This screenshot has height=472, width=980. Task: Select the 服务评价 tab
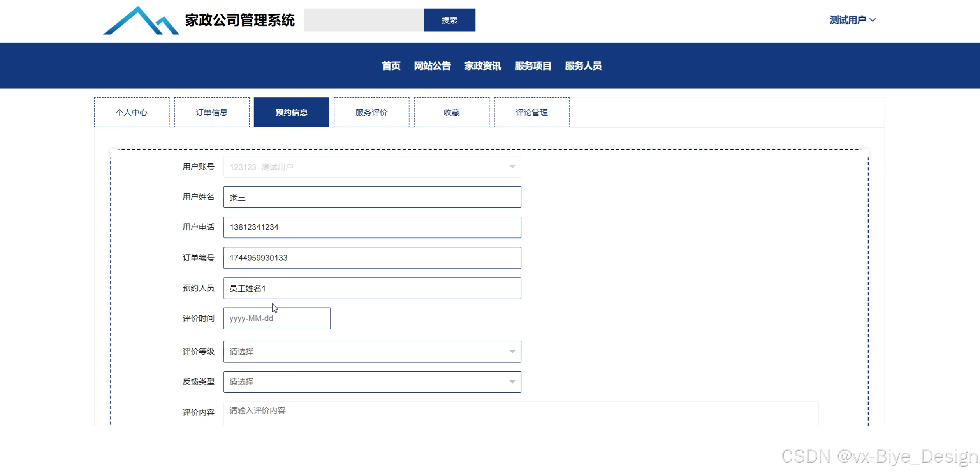click(371, 112)
